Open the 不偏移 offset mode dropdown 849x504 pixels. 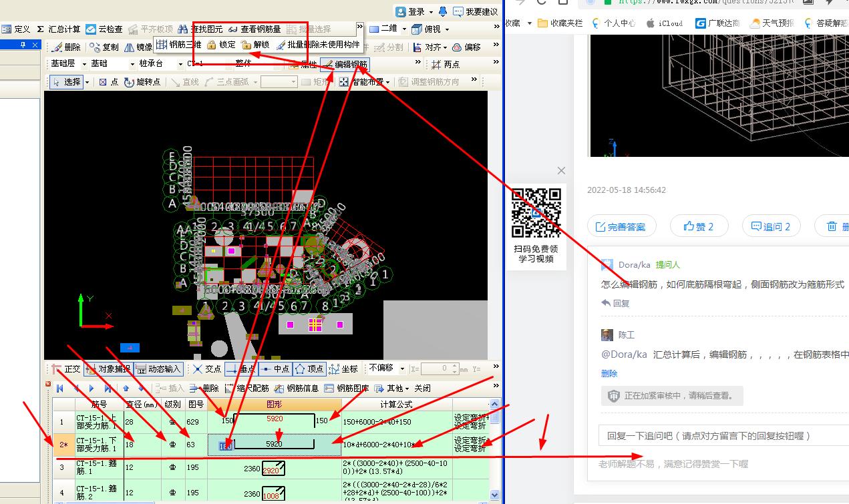tap(402, 369)
